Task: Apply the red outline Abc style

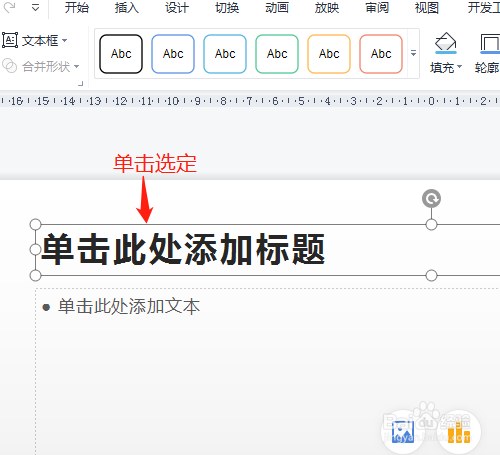Action: 381,54
